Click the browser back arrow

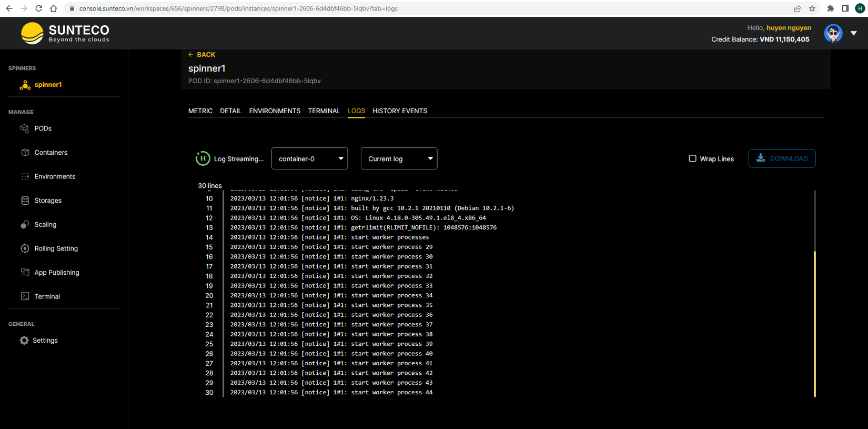pos(9,8)
